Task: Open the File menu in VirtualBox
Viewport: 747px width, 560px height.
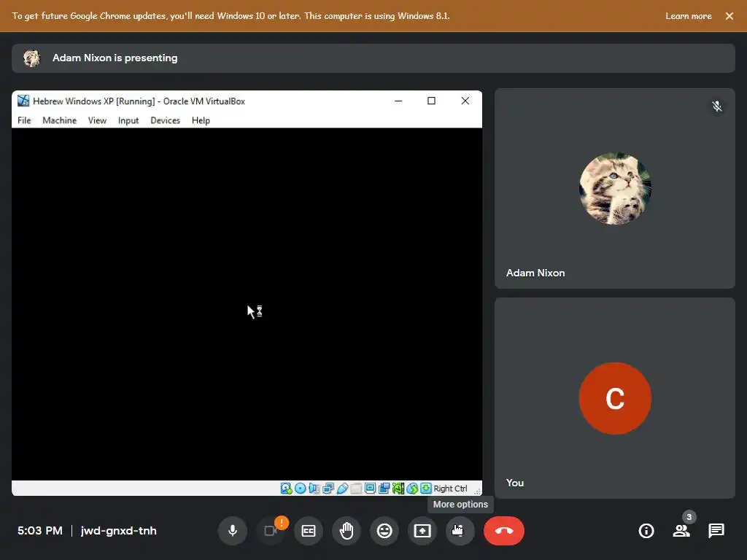Action: coord(24,120)
